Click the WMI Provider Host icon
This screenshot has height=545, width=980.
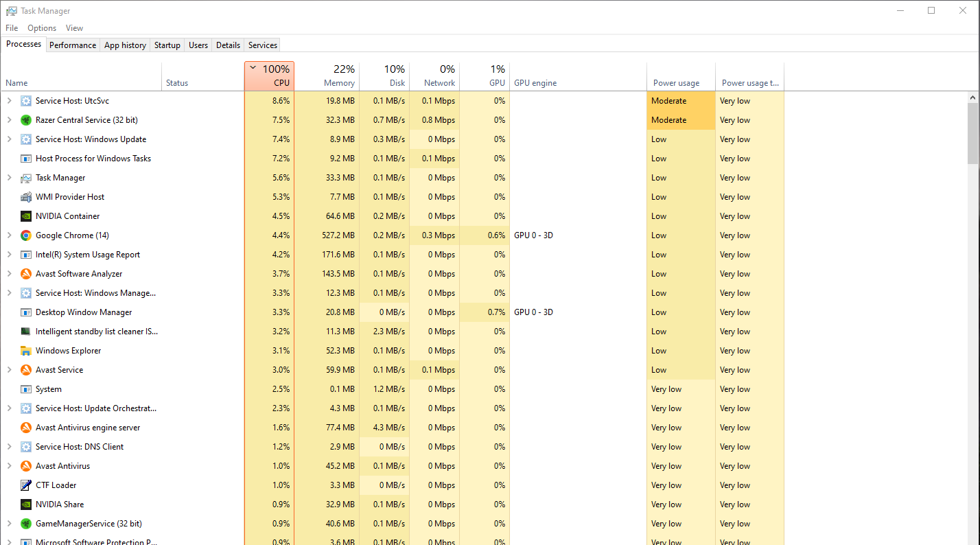pos(26,197)
